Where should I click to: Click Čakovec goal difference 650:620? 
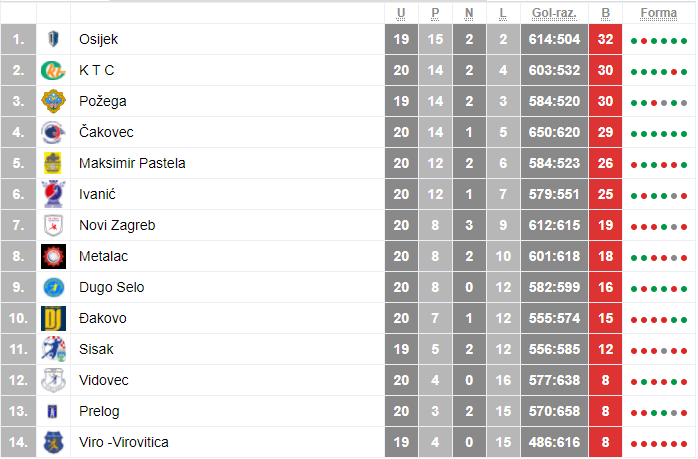coord(553,132)
